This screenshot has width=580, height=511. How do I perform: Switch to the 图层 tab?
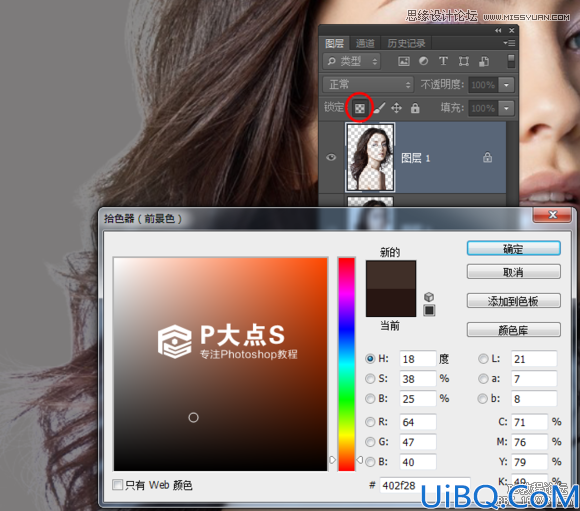click(x=334, y=44)
